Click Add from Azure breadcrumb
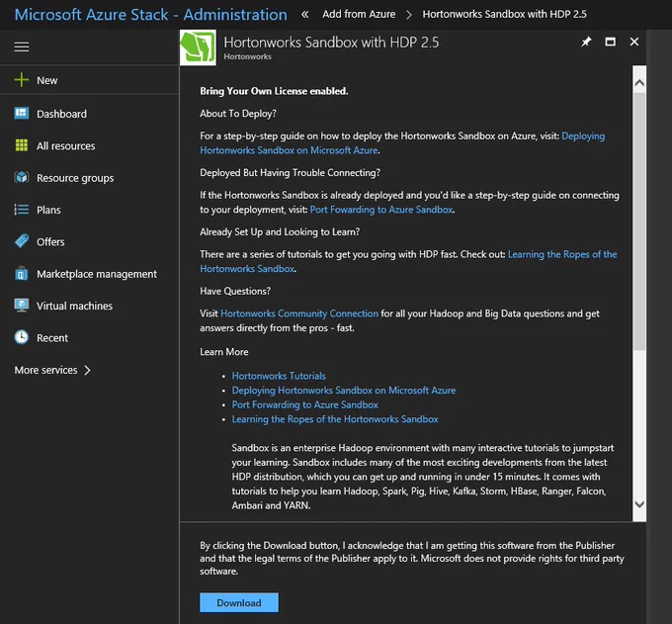The width and height of the screenshot is (672, 624). tap(359, 14)
